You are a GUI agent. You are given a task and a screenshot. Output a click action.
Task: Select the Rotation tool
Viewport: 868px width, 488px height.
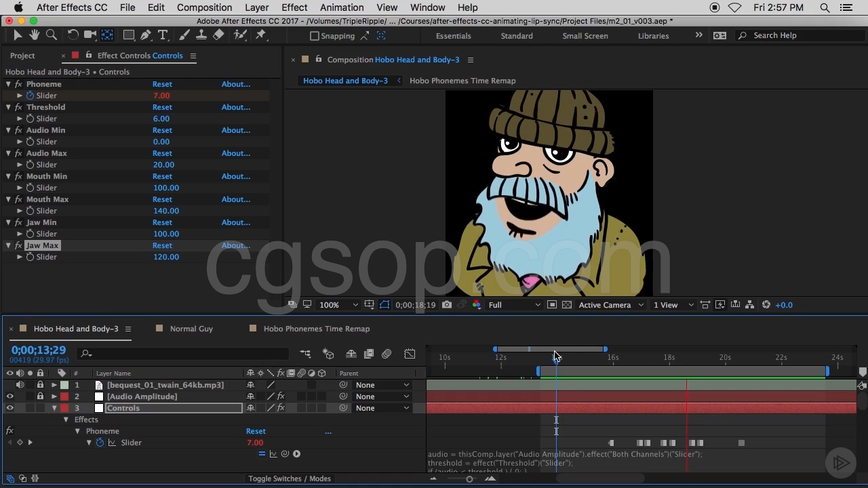(73, 35)
